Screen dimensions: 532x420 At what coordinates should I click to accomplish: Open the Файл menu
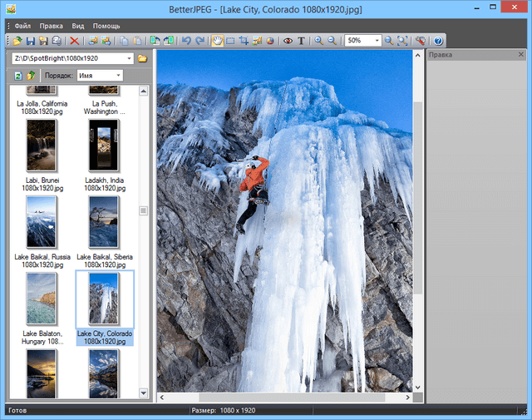(x=22, y=26)
